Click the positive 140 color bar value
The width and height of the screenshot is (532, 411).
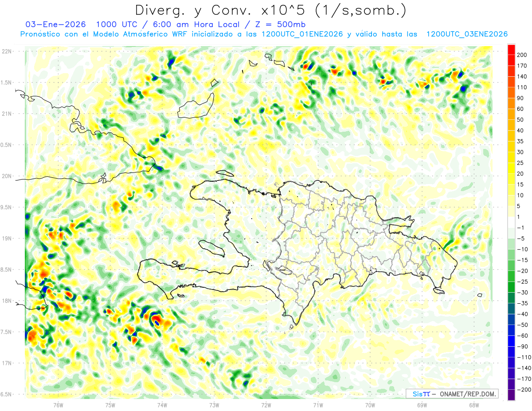point(521,76)
